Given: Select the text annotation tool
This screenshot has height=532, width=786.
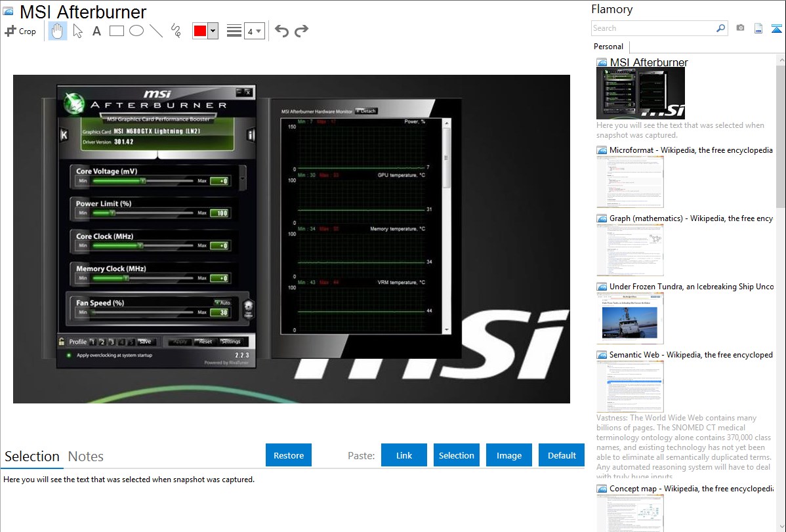Looking at the screenshot, I should pyautogui.click(x=96, y=31).
